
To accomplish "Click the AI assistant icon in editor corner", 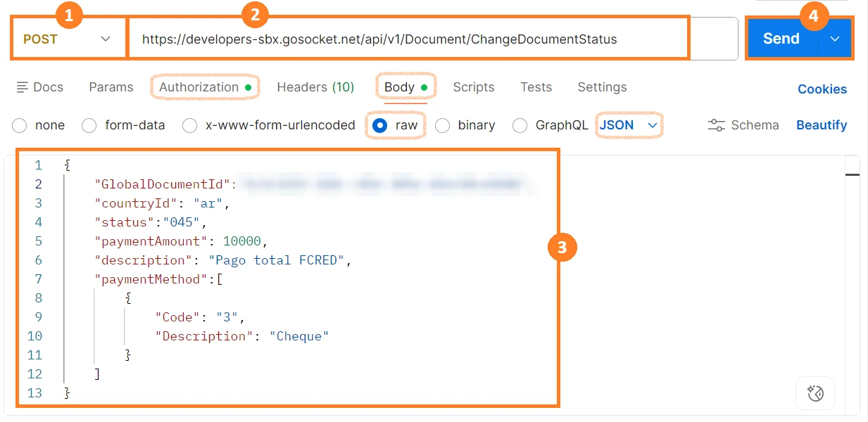I will coord(815,393).
